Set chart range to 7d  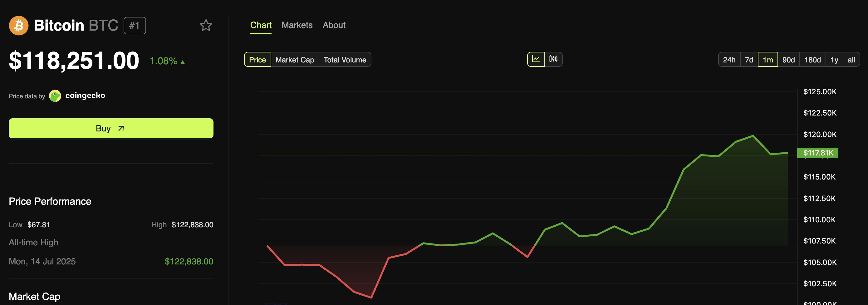(749, 60)
